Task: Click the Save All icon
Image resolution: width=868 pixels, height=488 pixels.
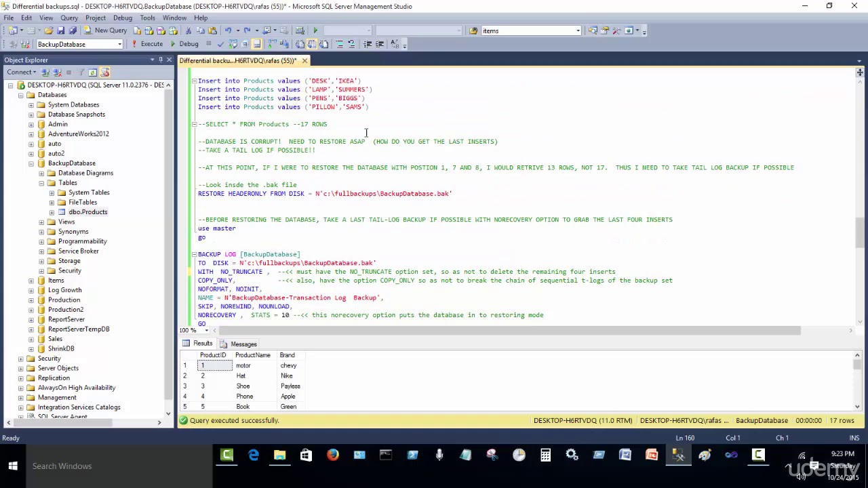Action: click(x=73, y=30)
